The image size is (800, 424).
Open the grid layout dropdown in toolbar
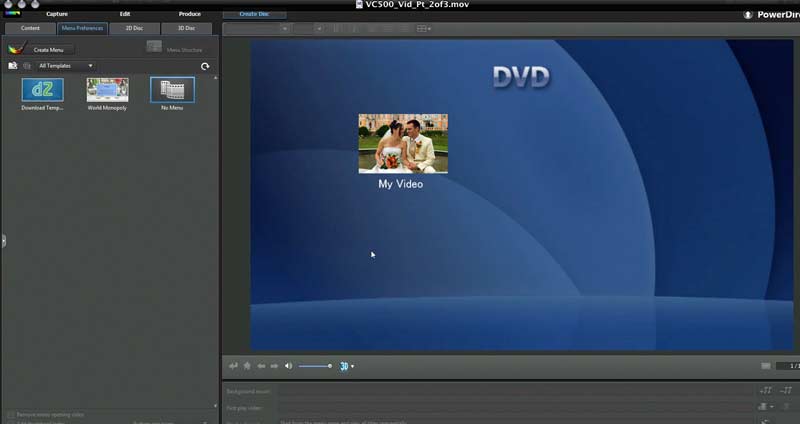click(424, 29)
